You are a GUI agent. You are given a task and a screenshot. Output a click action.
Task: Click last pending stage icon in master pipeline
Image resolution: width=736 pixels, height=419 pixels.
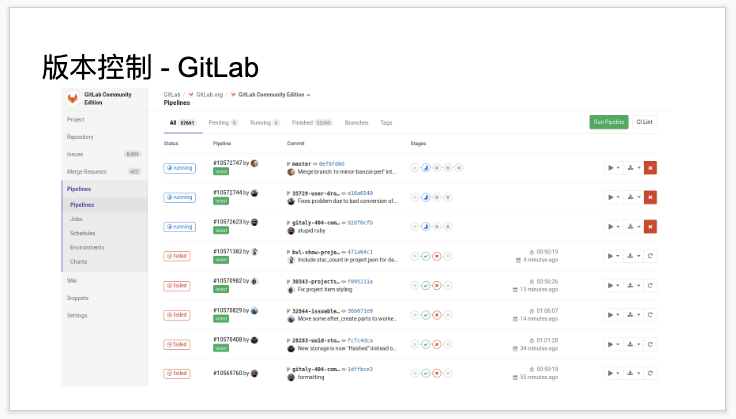pyautogui.click(x=459, y=168)
